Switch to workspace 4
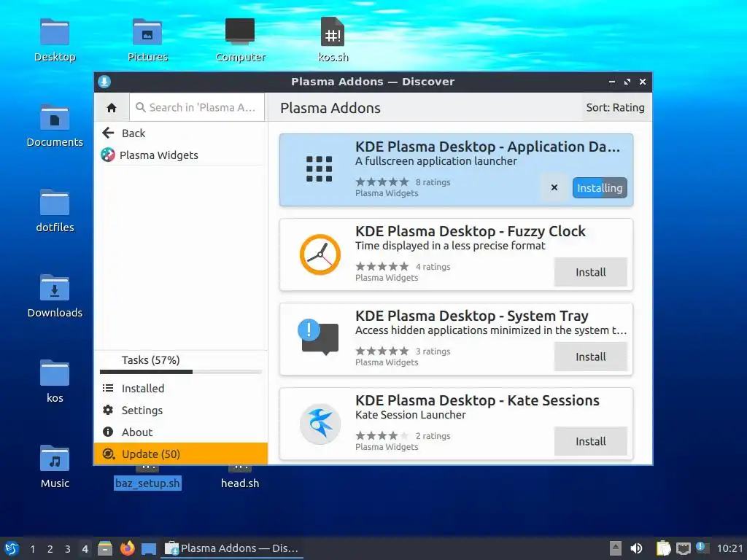The image size is (747, 560). [85, 549]
